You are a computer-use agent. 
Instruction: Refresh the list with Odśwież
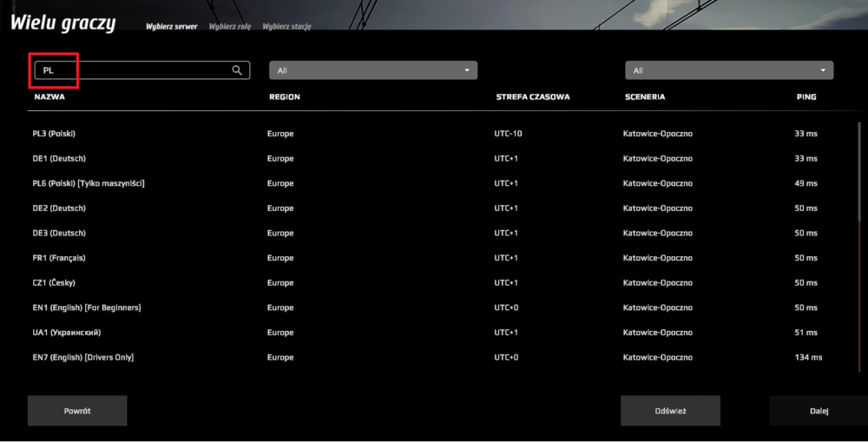click(x=670, y=411)
